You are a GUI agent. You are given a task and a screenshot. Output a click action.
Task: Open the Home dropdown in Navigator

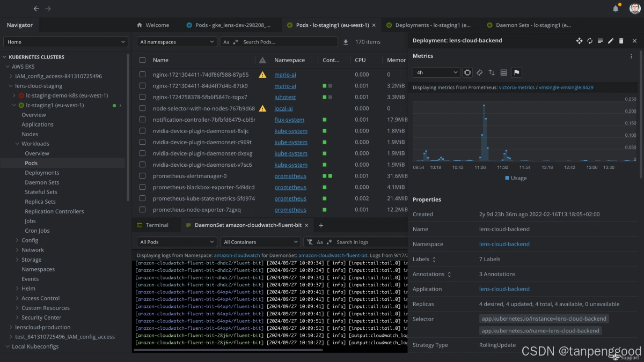click(65, 42)
